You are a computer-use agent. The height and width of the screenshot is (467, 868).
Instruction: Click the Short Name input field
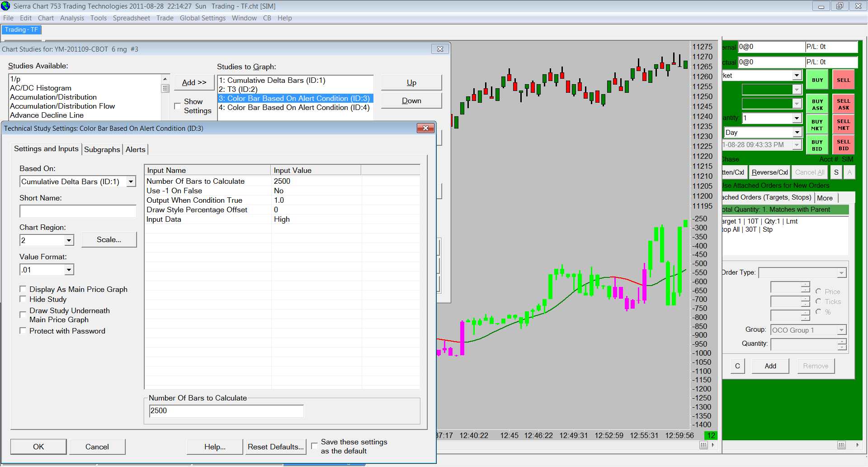click(x=78, y=211)
